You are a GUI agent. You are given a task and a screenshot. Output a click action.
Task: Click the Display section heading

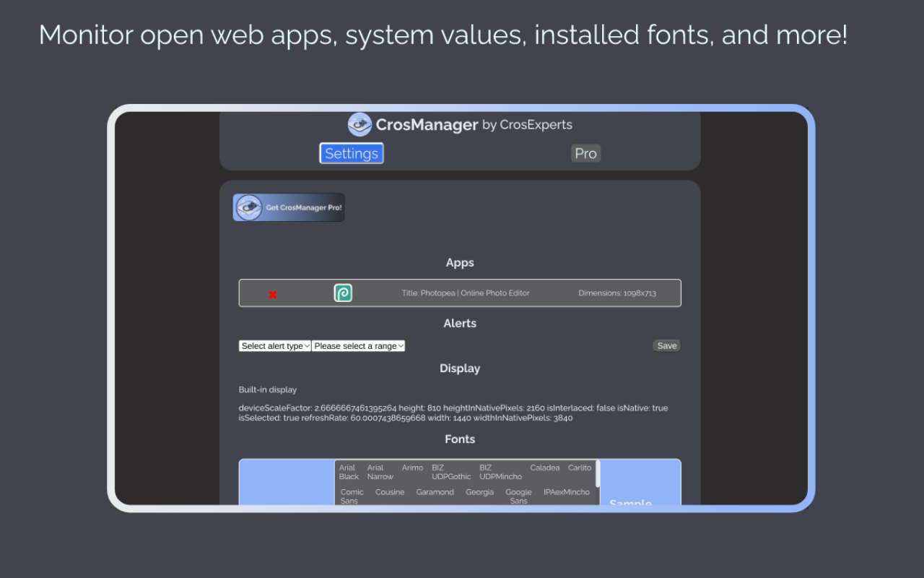point(460,368)
